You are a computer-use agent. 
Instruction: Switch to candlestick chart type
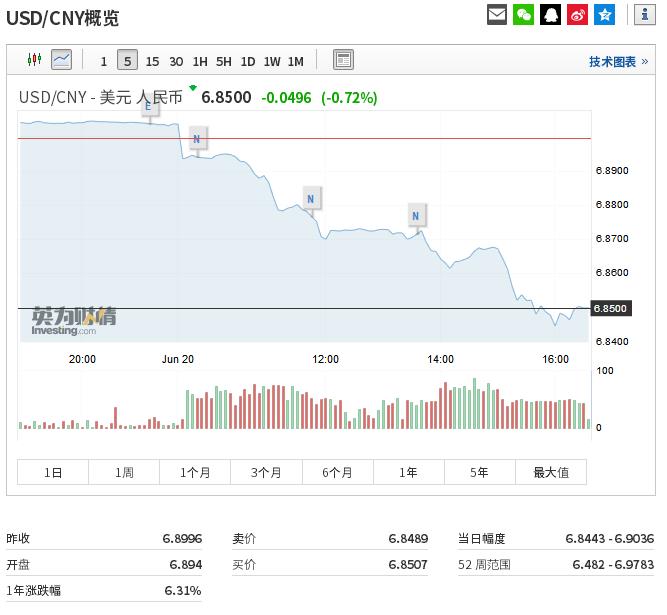[x=34, y=60]
